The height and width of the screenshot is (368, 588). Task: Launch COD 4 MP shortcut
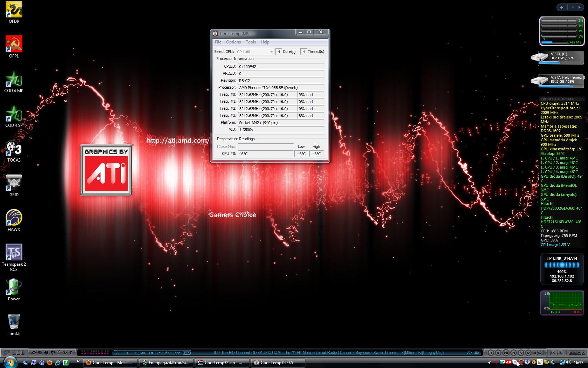tap(14, 81)
